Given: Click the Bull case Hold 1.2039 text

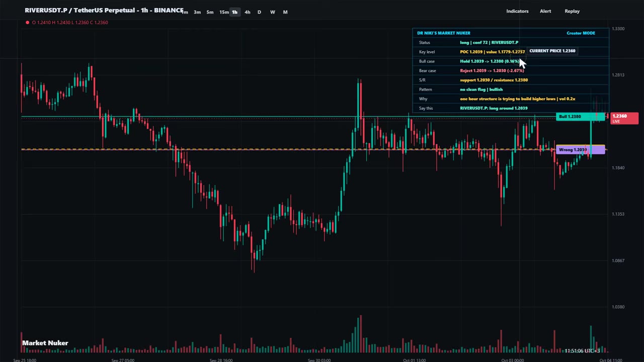Looking at the screenshot, I should 490,61.
